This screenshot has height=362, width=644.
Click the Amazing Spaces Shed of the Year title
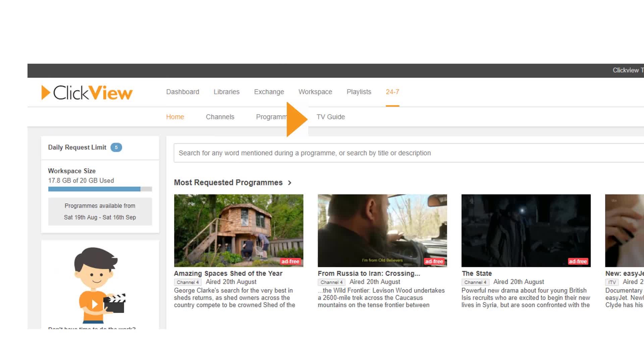(228, 274)
